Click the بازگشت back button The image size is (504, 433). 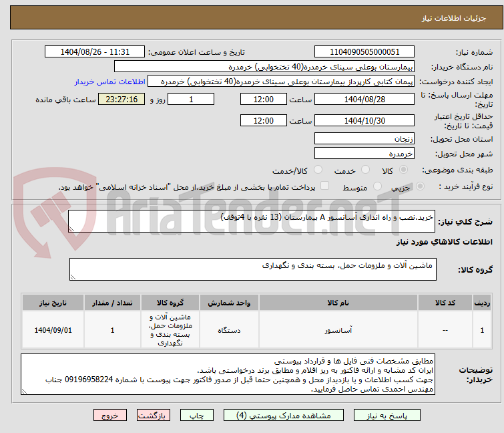[154, 415]
